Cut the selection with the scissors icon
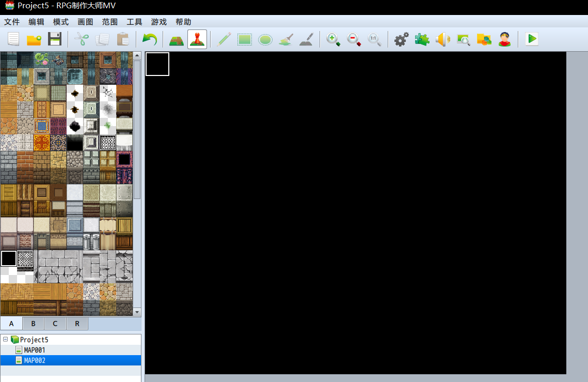The width and height of the screenshot is (588, 382). pos(82,39)
